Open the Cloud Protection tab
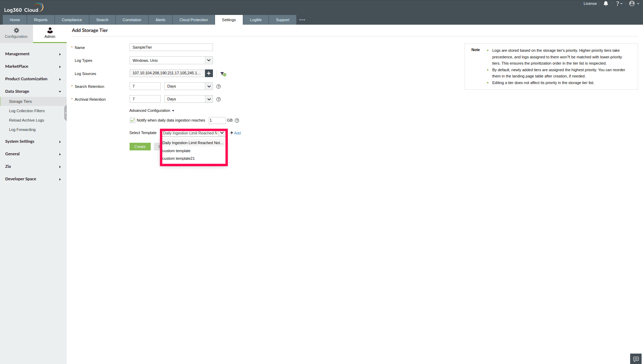The height and width of the screenshot is (364, 643). point(193,20)
